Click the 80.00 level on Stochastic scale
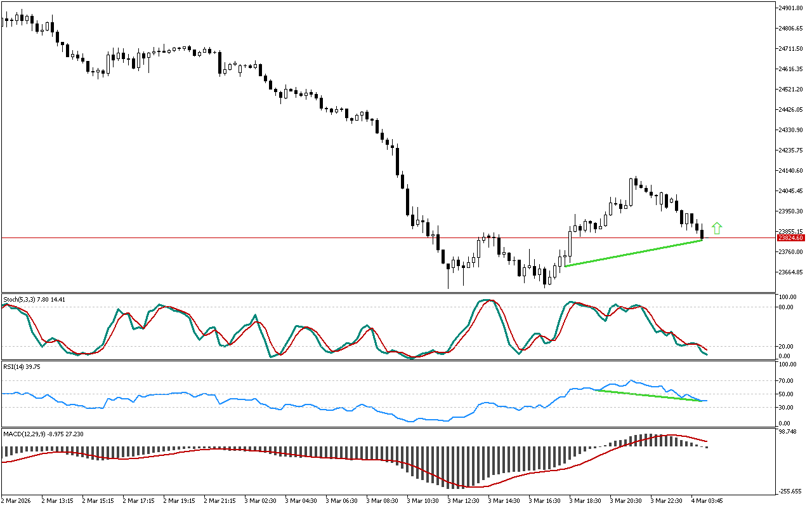Screen dimensions: 812x508 point(787,307)
